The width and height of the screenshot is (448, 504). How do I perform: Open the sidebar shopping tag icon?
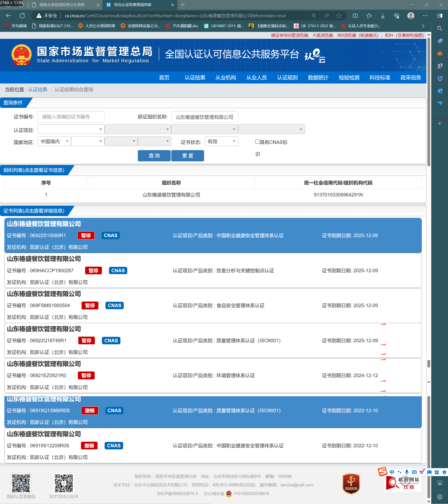click(440, 41)
